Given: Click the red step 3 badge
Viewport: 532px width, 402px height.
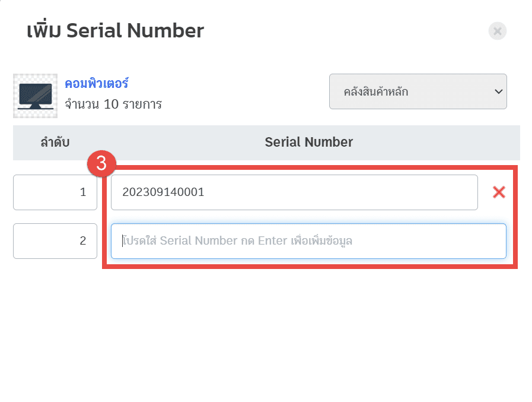Looking at the screenshot, I should click(x=101, y=163).
